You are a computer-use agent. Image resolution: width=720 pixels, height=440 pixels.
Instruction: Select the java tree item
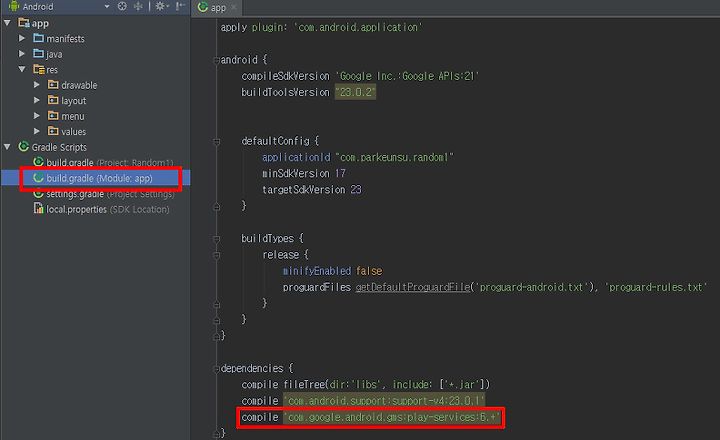coord(54,55)
